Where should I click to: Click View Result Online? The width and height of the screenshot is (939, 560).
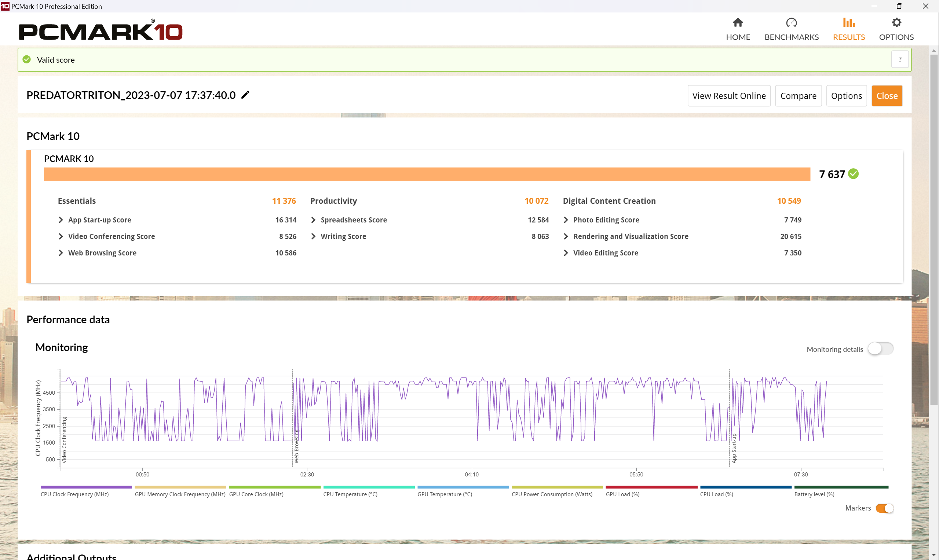[x=729, y=96]
